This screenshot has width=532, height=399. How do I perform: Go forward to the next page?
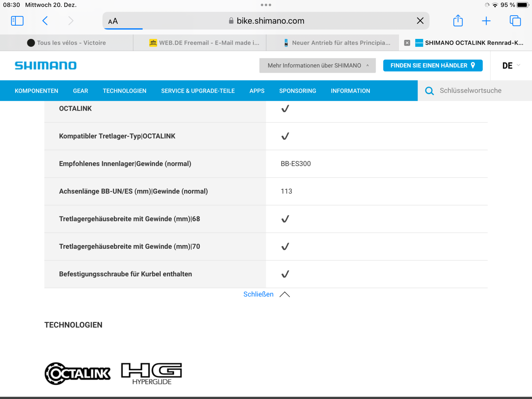pos(71,21)
